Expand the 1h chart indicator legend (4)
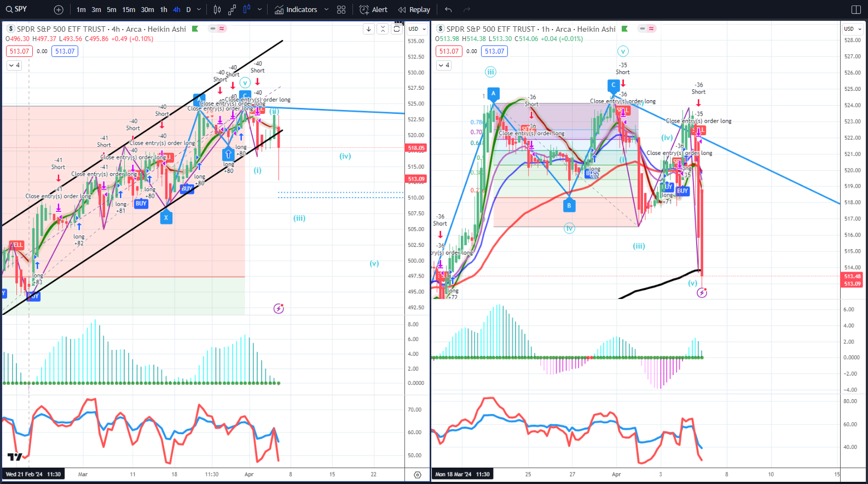The width and height of the screenshot is (868, 484). click(x=444, y=65)
